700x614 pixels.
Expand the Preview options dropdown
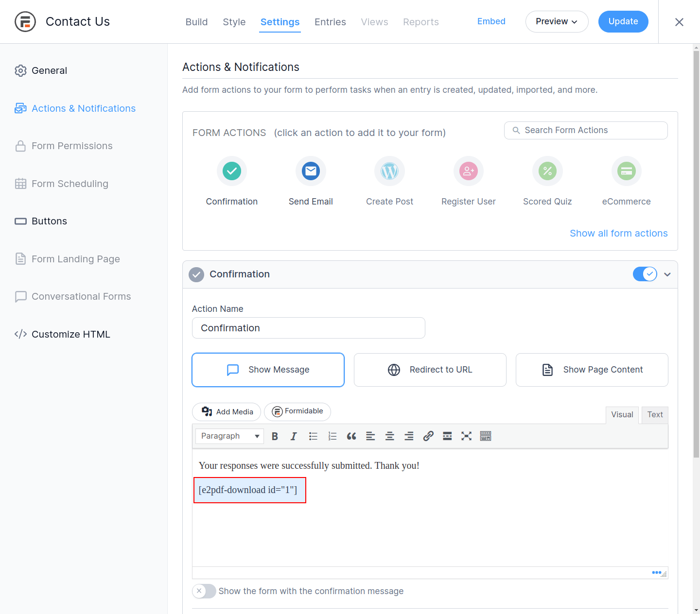(x=557, y=21)
